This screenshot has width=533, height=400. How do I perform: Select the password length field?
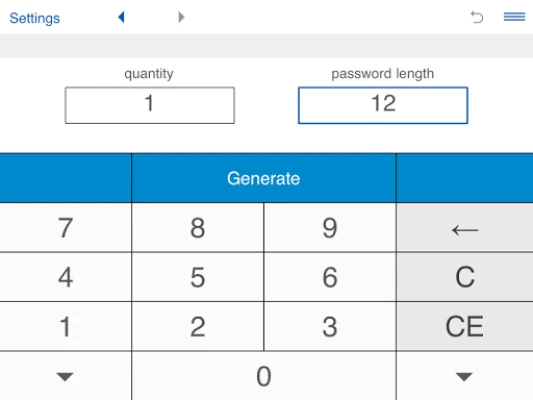(x=383, y=105)
